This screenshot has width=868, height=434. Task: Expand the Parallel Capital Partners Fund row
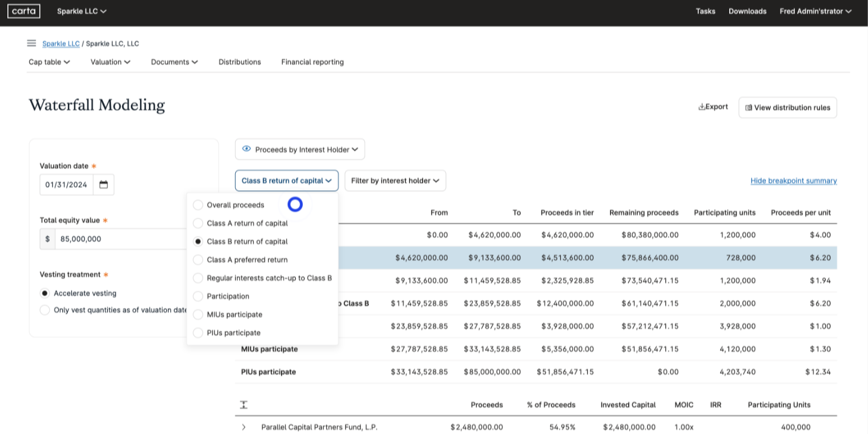[x=244, y=427]
